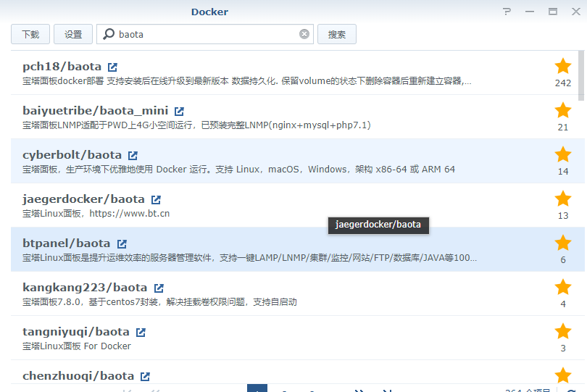Click the star icon for cyberbolt/baota
The width and height of the screenshot is (587, 392).
click(x=562, y=154)
